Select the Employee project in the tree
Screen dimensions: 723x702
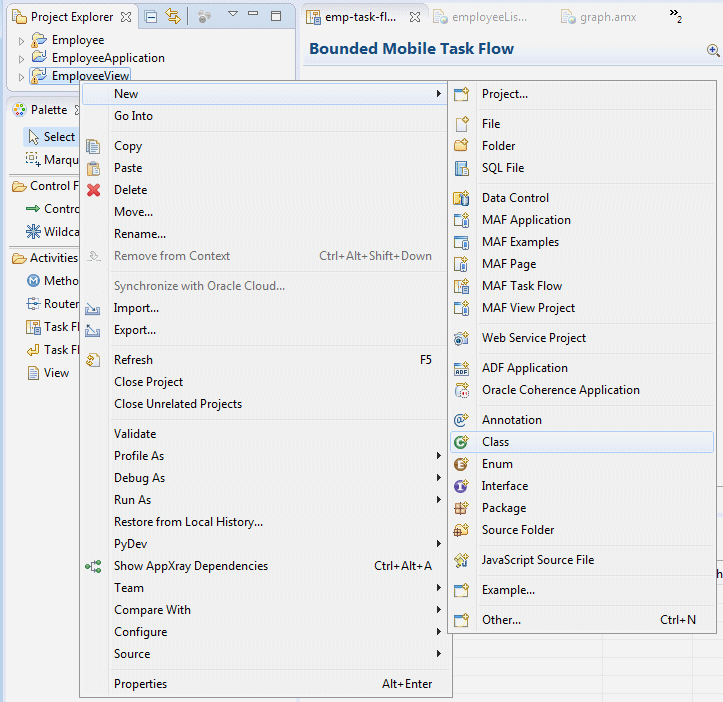(78, 40)
